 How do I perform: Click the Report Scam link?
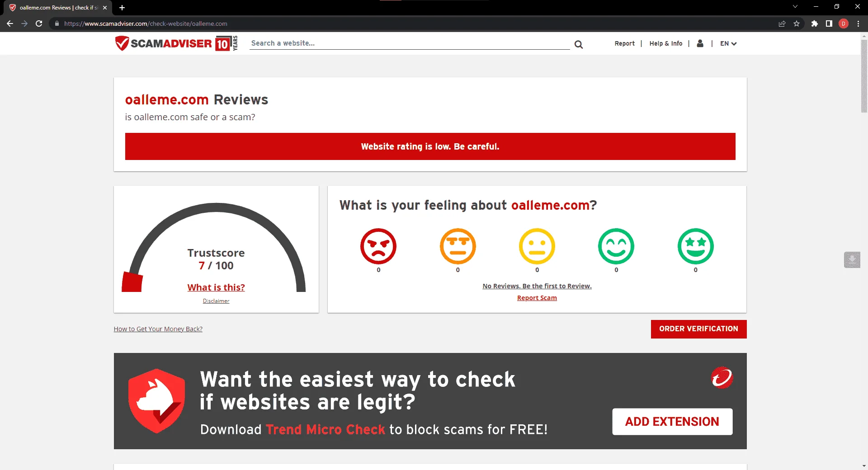point(537,298)
